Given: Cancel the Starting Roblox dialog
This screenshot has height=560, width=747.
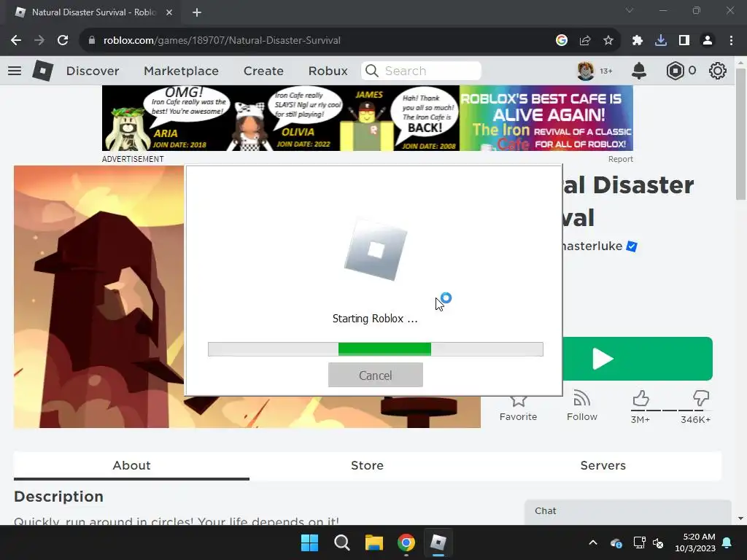Looking at the screenshot, I should click(376, 376).
